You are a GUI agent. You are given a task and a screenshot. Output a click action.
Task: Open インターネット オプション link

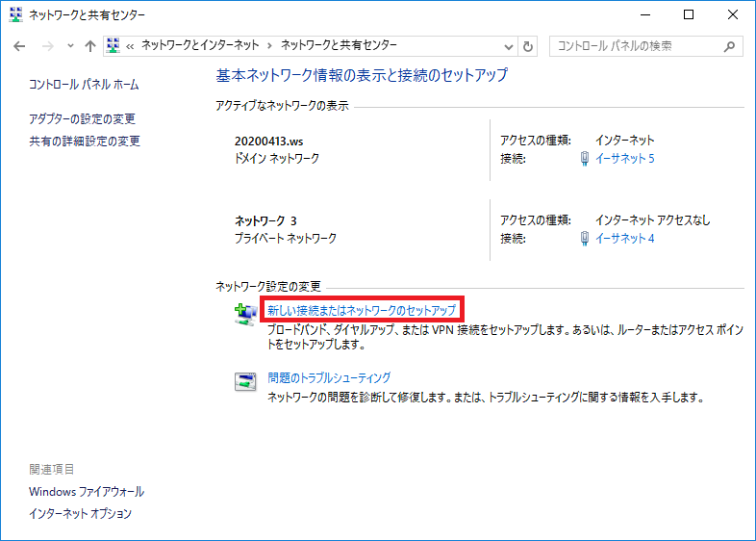click(x=80, y=513)
